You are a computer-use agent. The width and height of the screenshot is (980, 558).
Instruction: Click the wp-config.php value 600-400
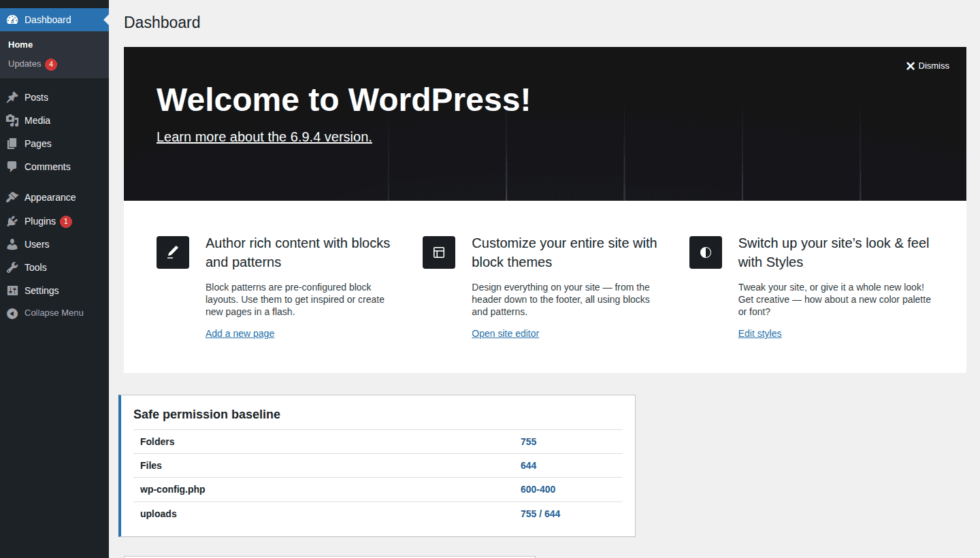[538, 489]
